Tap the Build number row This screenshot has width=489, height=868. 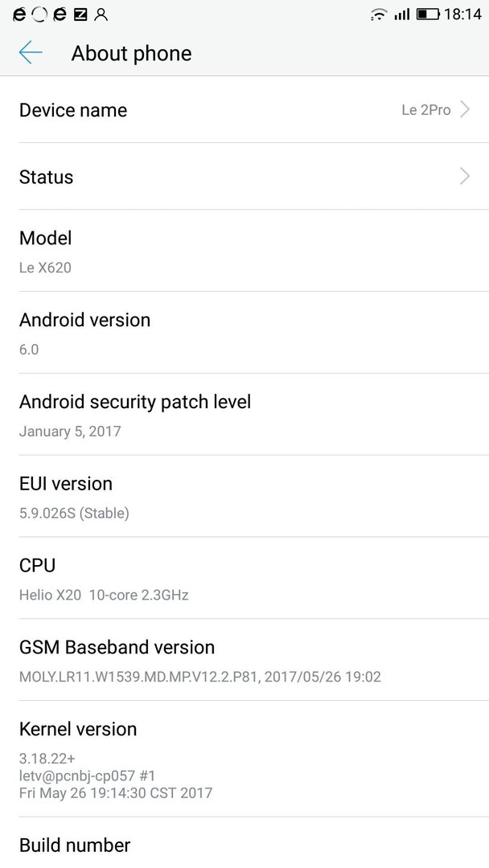(244, 843)
